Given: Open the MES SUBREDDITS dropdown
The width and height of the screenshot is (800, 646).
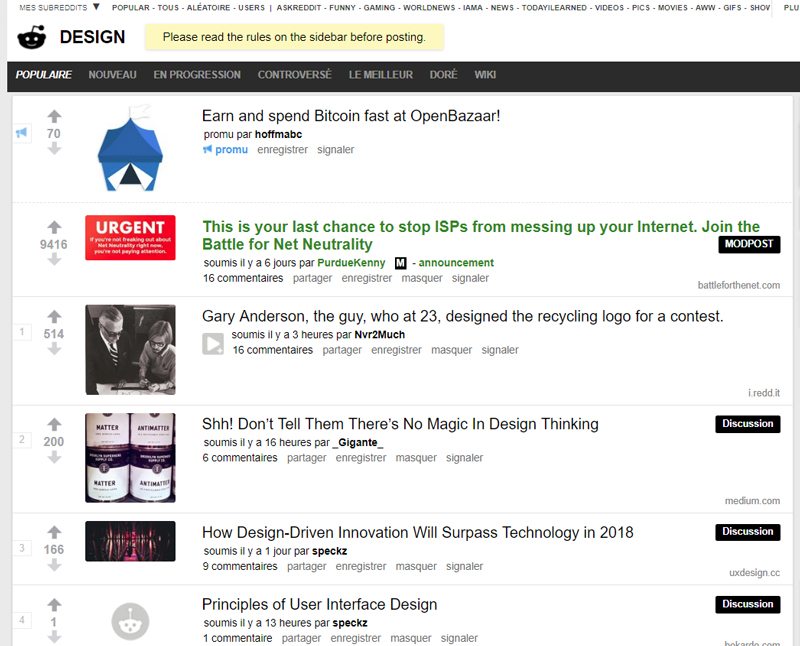Looking at the screenshot, I should 59,8.
